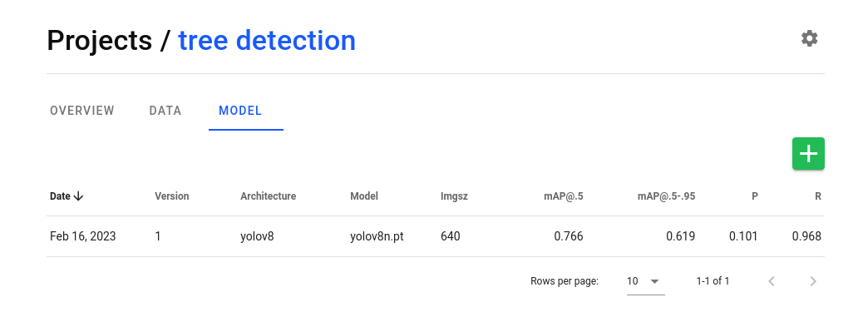Switch to the Data tab
This screenshot has width=868, height=317.
(165, 111)
